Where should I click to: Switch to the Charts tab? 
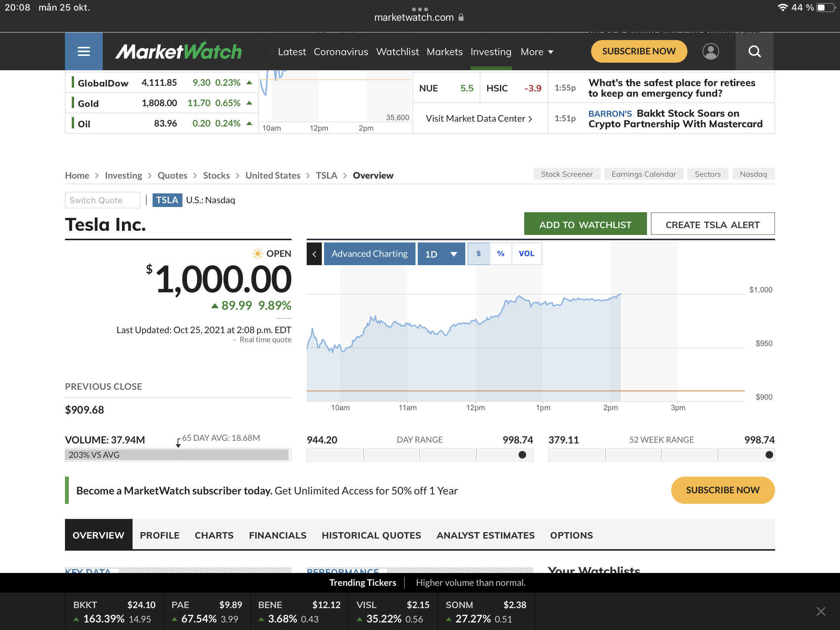(214, 535)
